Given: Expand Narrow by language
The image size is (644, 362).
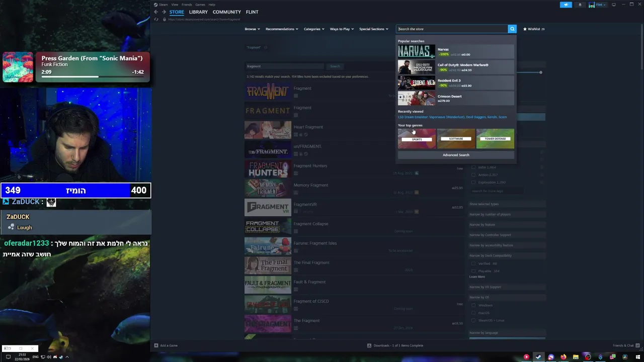Looking at the screenshot, I should (x=507, y=333).
